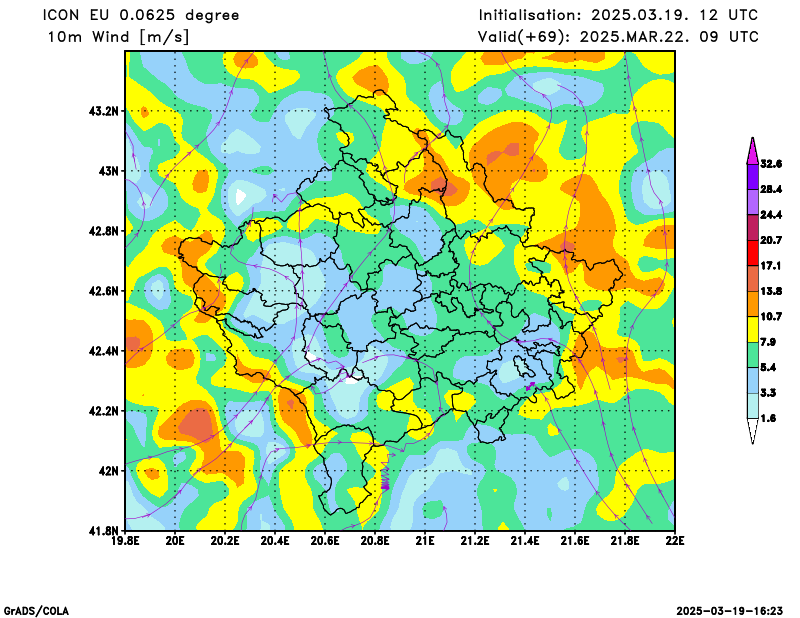
Task: Click the light blue colorbar swatch below 5.4
Action: pos(753,381)
